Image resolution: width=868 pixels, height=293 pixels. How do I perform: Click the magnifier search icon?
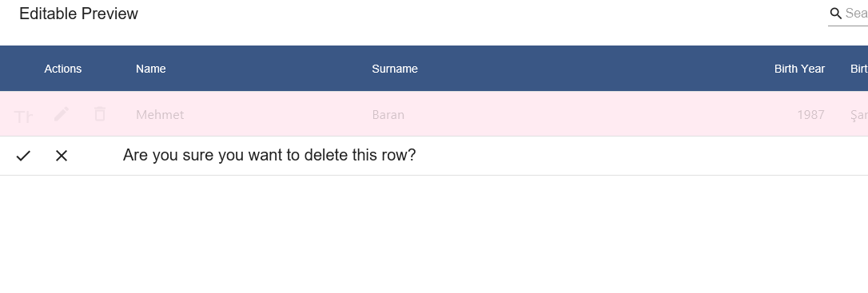point(836,14)
